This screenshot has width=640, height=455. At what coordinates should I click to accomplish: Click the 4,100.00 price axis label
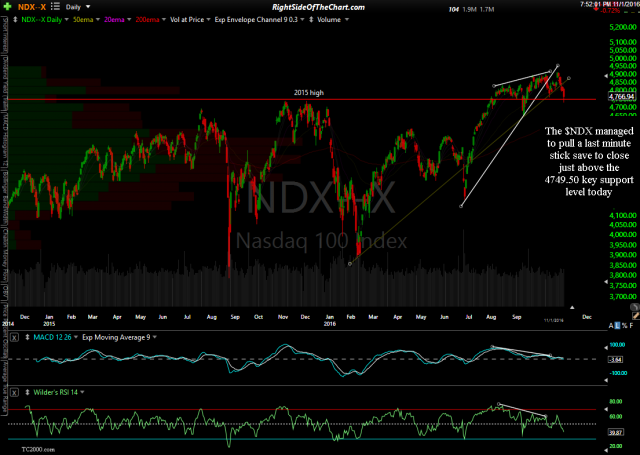coord(623,215)
